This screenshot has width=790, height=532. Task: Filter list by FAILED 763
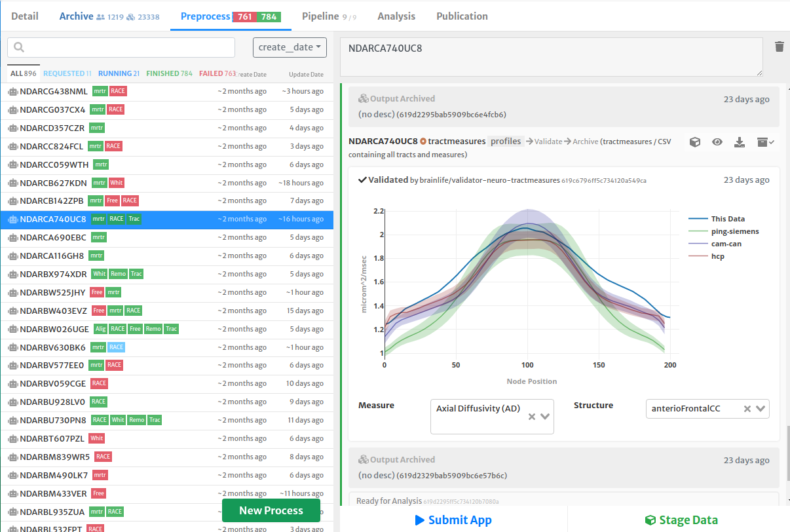click(217, 73)
